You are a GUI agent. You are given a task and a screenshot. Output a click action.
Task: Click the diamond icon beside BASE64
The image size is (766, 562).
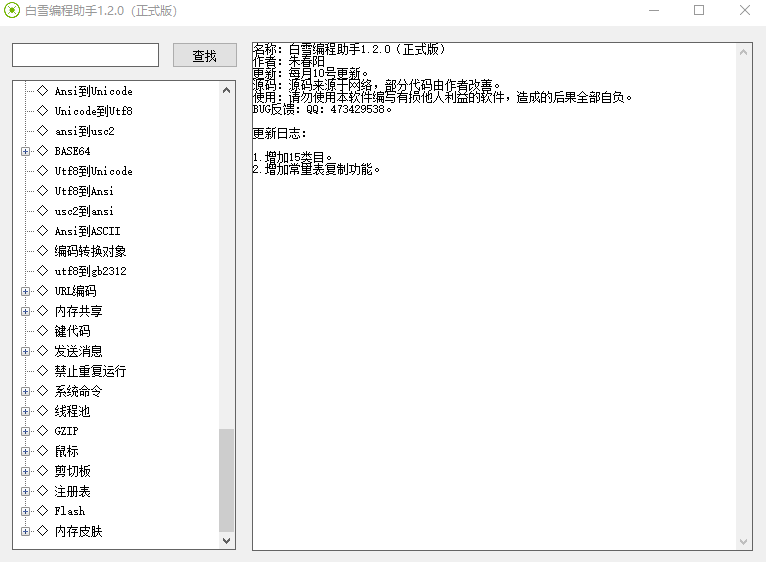pos(42,151)
